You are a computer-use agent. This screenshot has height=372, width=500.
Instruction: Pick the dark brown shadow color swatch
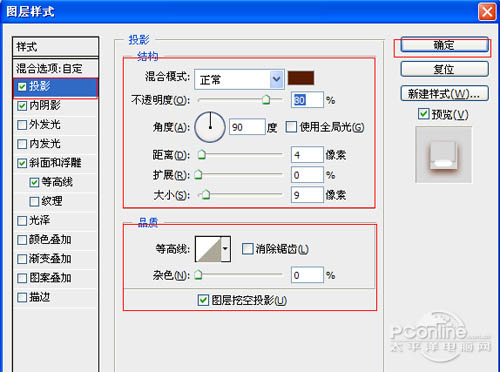pos(301,78)
